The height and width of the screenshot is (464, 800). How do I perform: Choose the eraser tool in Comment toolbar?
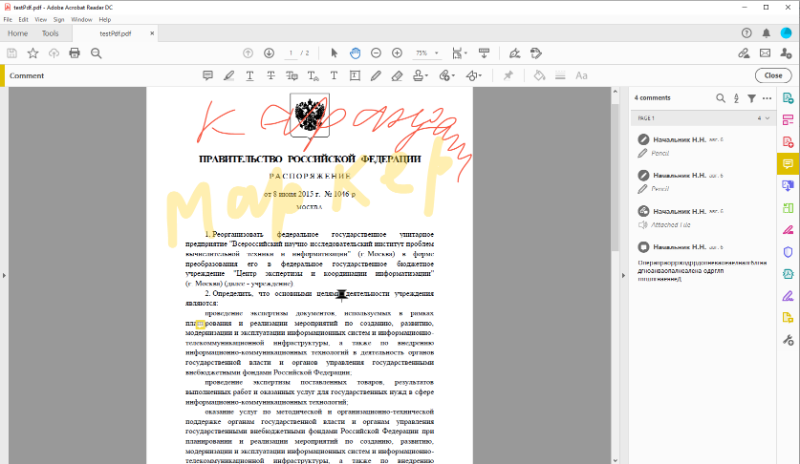point(397,75)
